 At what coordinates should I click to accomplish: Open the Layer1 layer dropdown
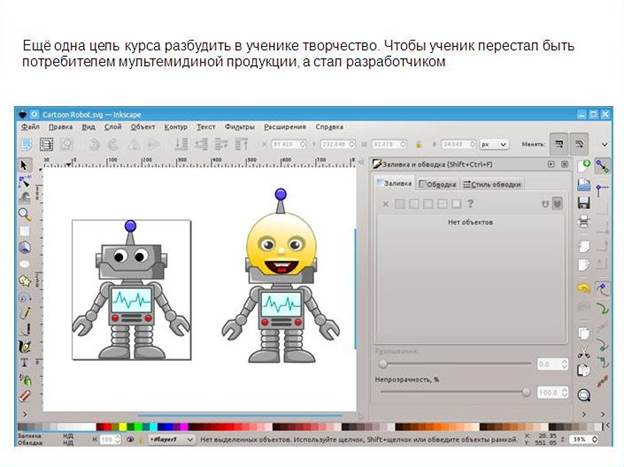[171, 440]
